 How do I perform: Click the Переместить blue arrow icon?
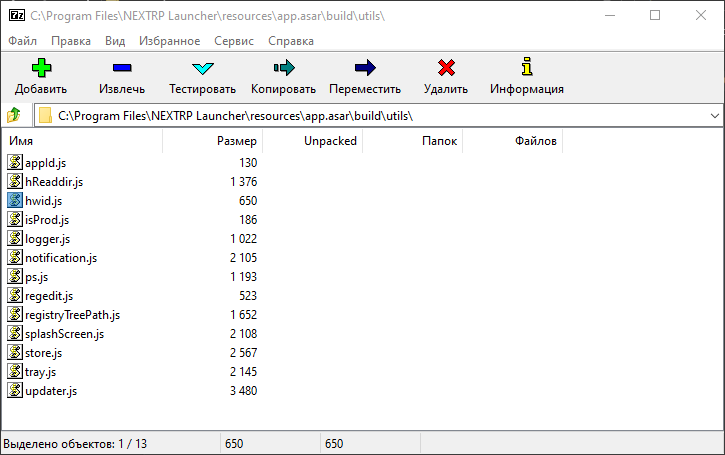[x=364, y=69]
